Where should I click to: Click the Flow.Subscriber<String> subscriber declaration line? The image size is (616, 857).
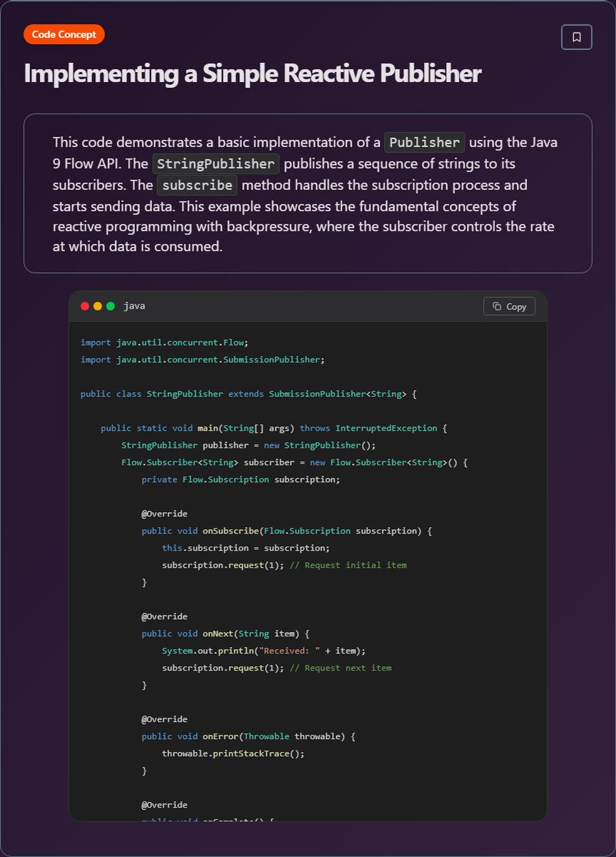295,462
